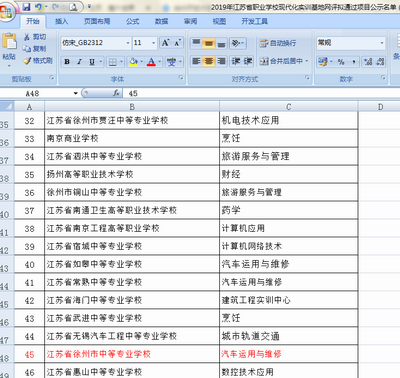Open the 公式 ribbon tab
The width and height of the screenshot is (400, 378).
133,21
